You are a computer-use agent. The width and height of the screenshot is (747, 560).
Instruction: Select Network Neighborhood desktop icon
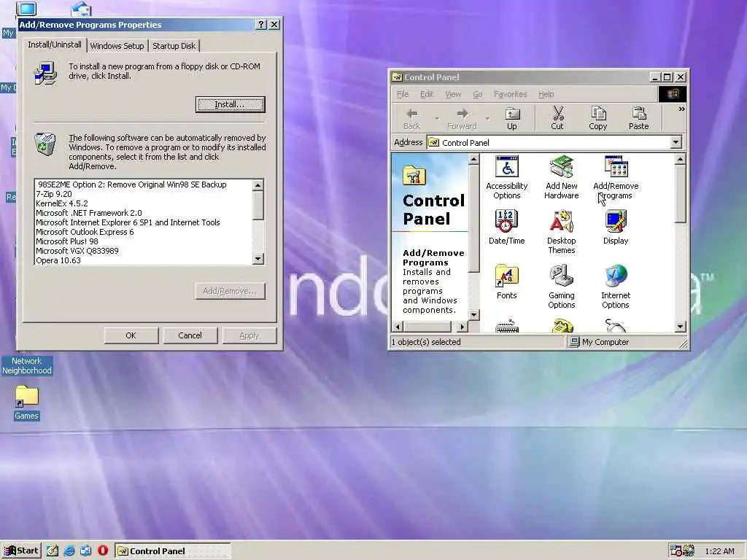click(26, 366)
